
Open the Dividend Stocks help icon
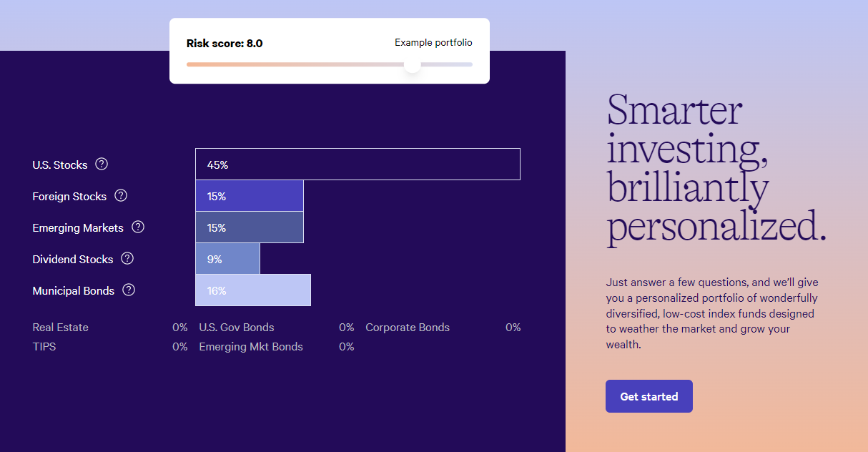[x=127, y=258]
